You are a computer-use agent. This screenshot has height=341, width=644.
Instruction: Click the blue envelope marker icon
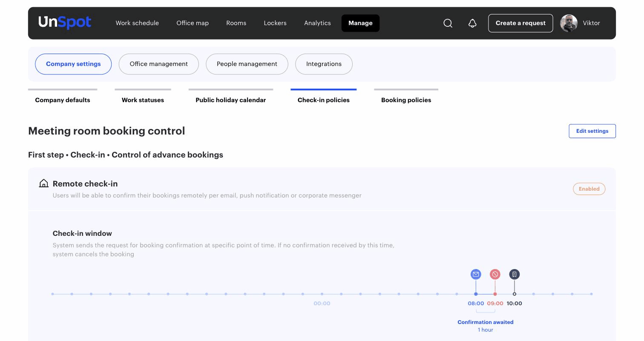[x=476, y=274]
